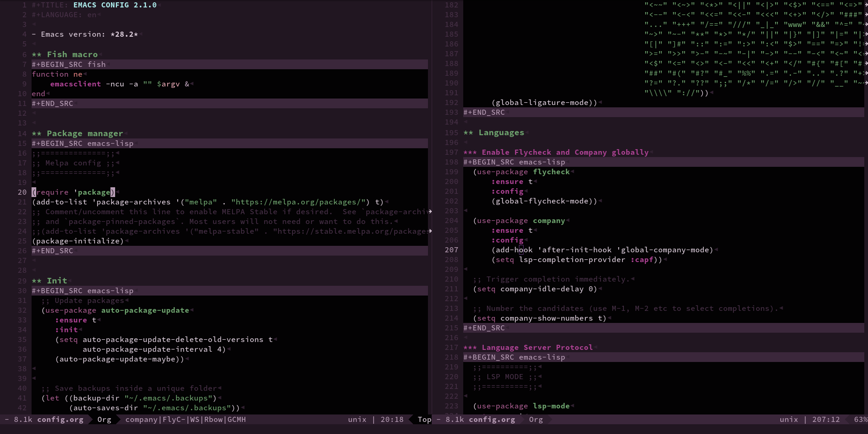Viewport: 868px width, 434px height.
Task: Open the https://stable.melpa.org URL in comment
Action: (x=350, y=231)
